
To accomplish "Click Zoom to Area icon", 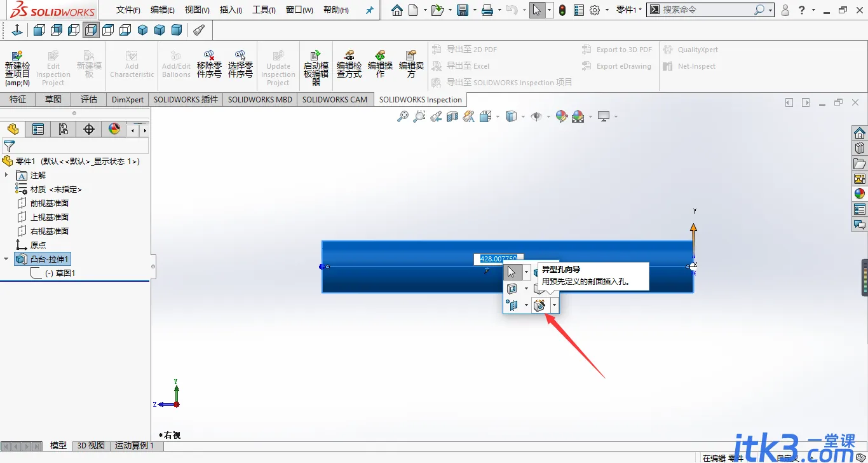I will pyautogui.click(x=419, y=116).
